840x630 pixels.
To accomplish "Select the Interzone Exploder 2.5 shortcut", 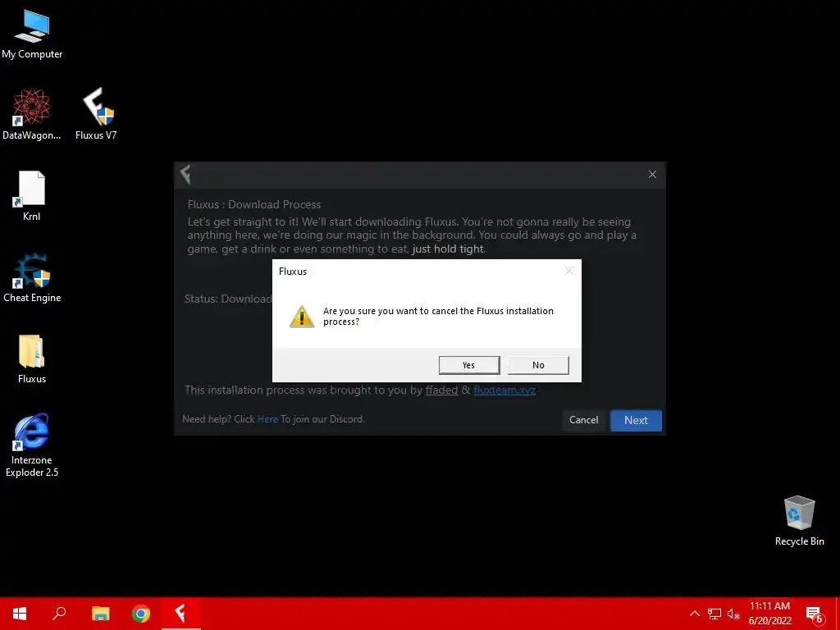I will [32, 445].
